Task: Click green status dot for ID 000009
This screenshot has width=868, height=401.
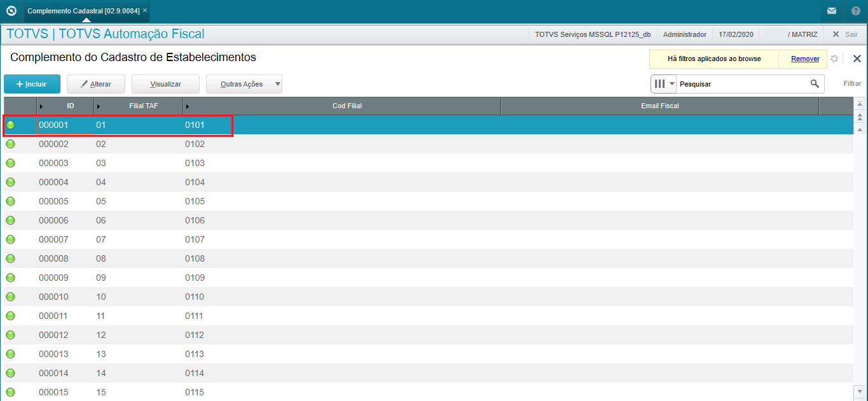Action: (x=10, y=278)
